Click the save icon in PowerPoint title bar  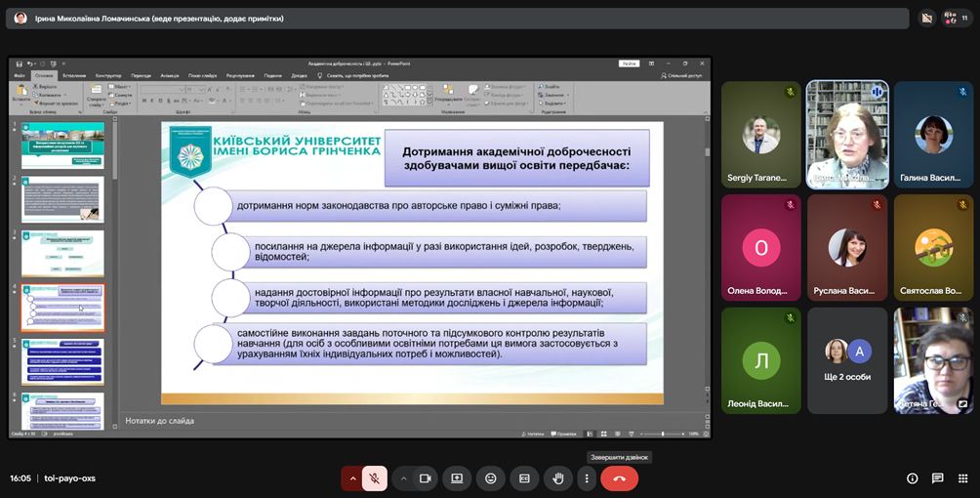coord(19,63)
